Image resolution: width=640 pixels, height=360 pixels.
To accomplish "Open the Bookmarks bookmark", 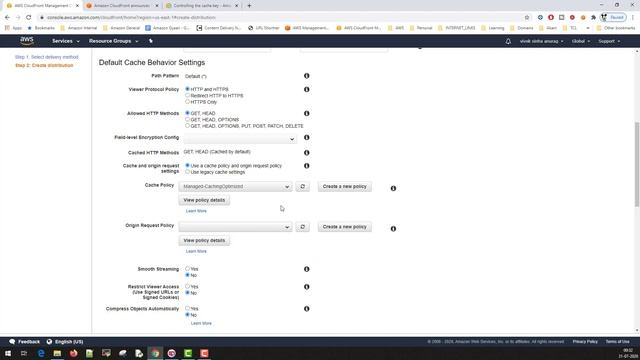I will 41,28.
